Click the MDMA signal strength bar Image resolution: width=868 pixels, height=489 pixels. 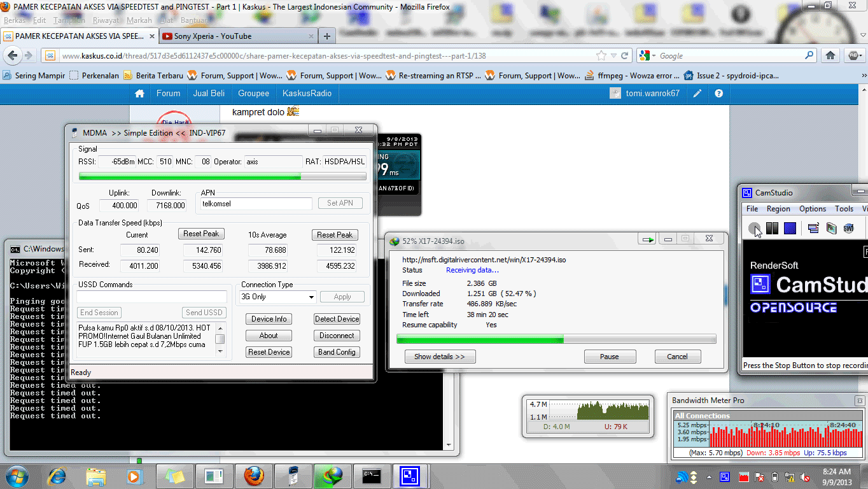coord(221,176)
